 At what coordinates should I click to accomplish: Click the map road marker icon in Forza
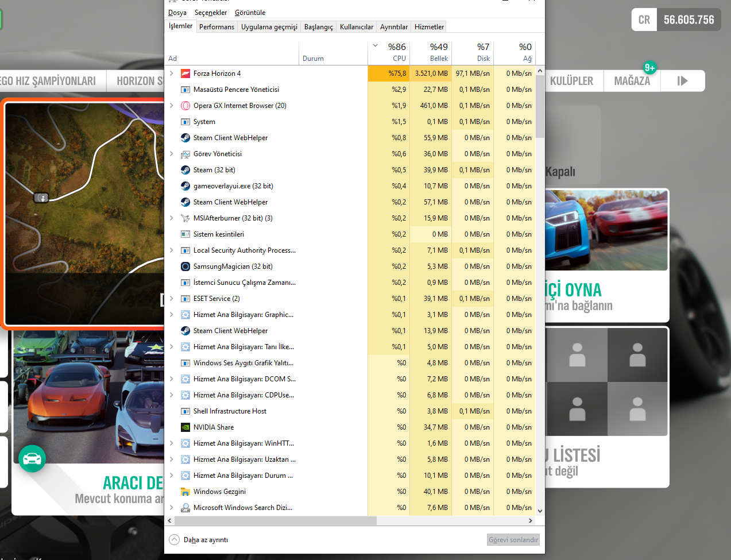41,198
